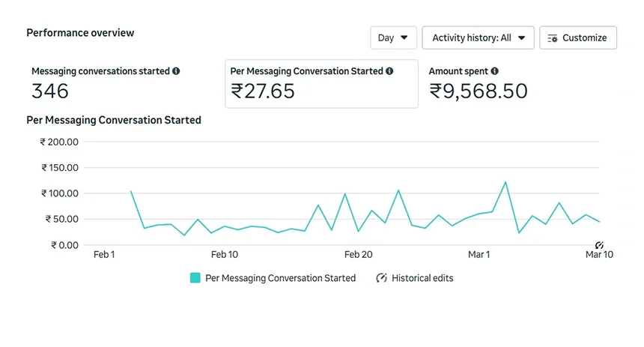Select the Messaging conversations started metric
This screenshot has height=347, width=644.
(106, 84)
